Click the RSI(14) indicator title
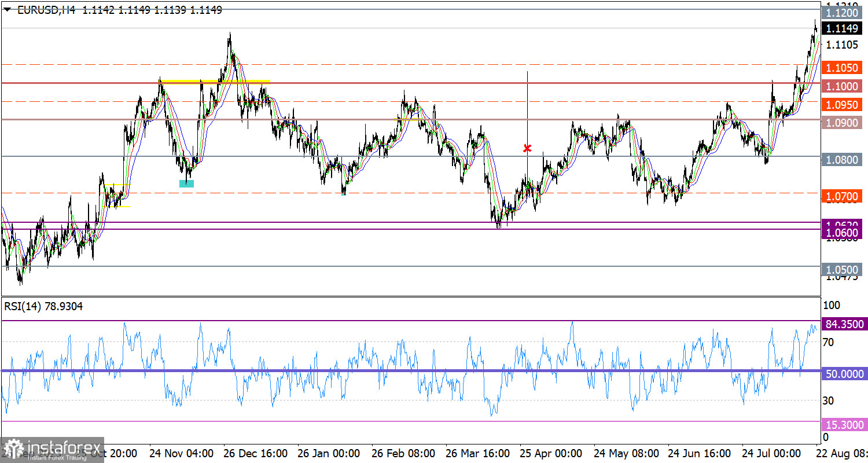The image size is (868, 463). pos(43,306)
